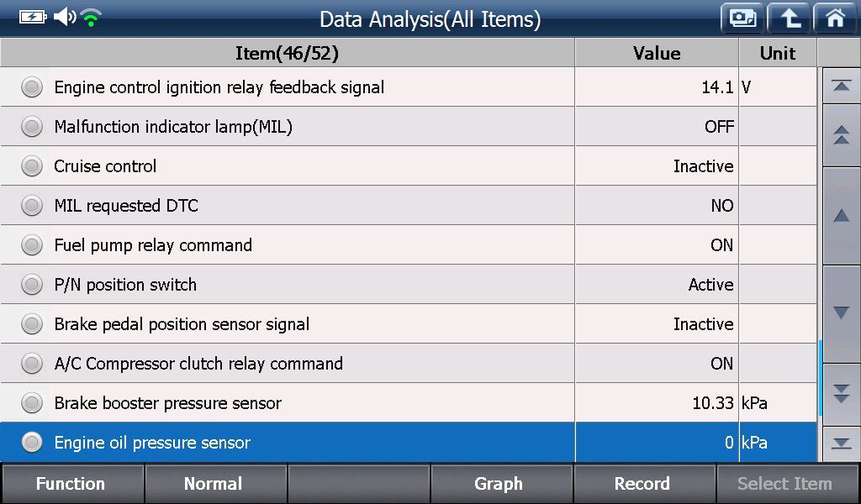Image resolution: width=861 pixels, height=504 pixels.
Task: Select the Engine oil pressure sensor row
Action: point(409,443)
